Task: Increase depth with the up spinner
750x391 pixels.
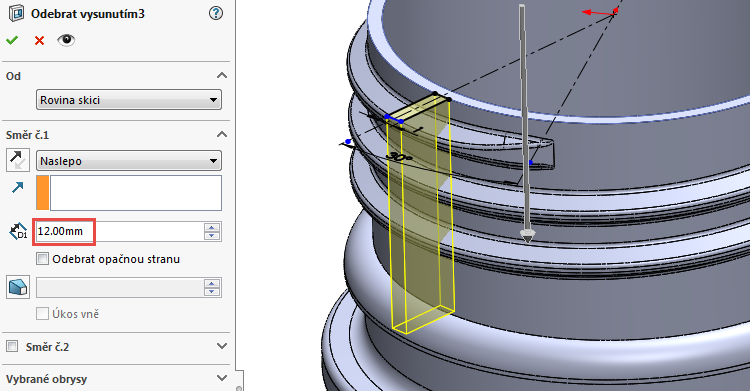Action: coord(212,227)
